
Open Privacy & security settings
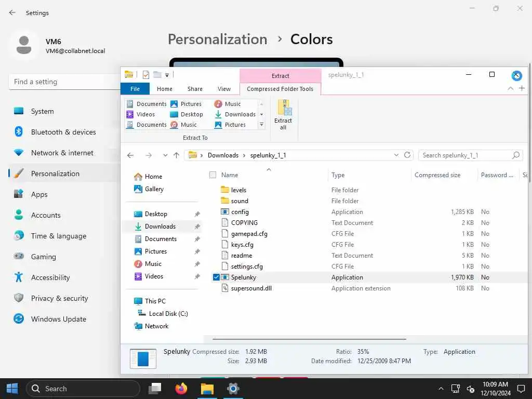pos(64,298)
